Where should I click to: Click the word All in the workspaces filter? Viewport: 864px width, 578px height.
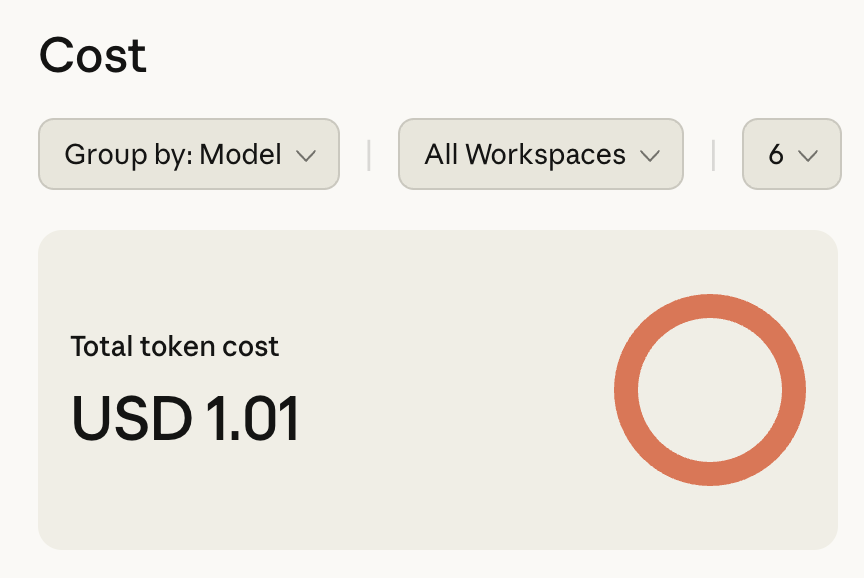441,155
